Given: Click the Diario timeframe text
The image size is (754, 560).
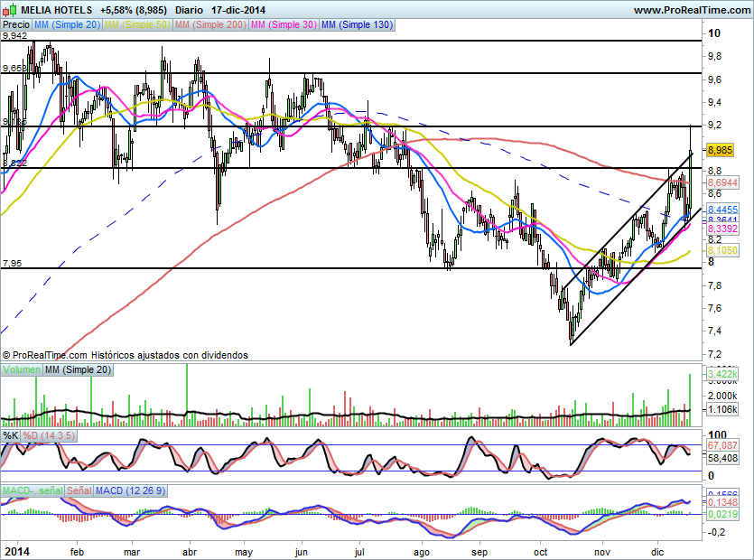Looking at the screenshot, I should point(188,10).
